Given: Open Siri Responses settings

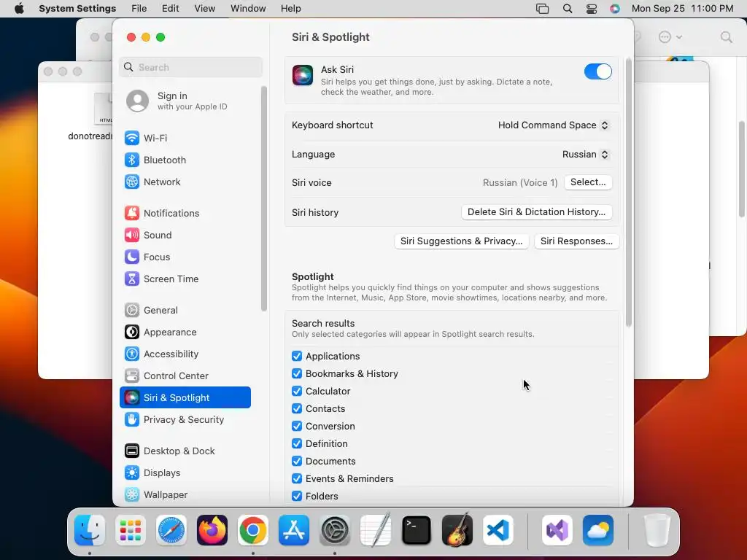Looking at the screenshot, I should click(x=576, y=241).
